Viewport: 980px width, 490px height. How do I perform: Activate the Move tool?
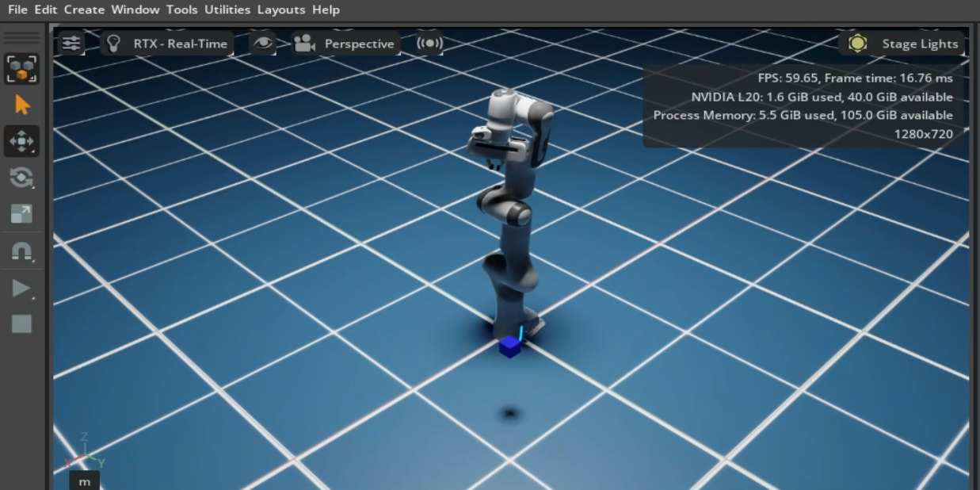click(21, 141)
